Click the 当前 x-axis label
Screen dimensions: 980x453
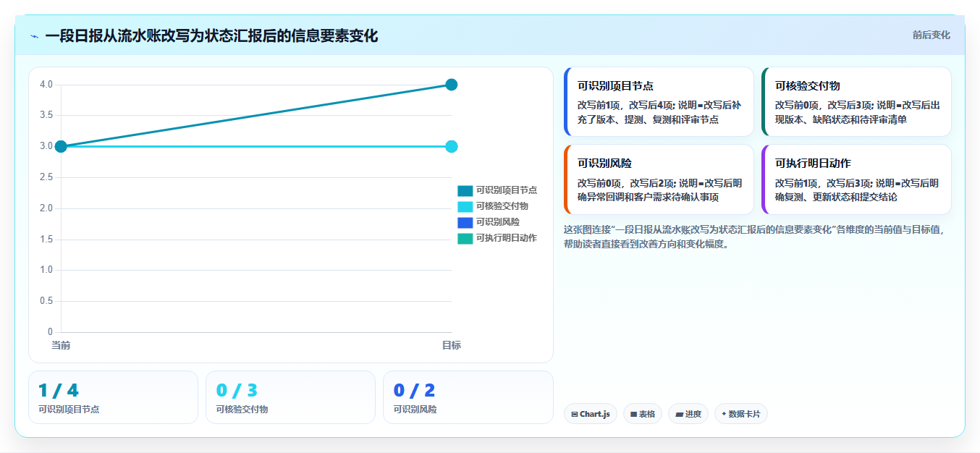tap(61, 345)
